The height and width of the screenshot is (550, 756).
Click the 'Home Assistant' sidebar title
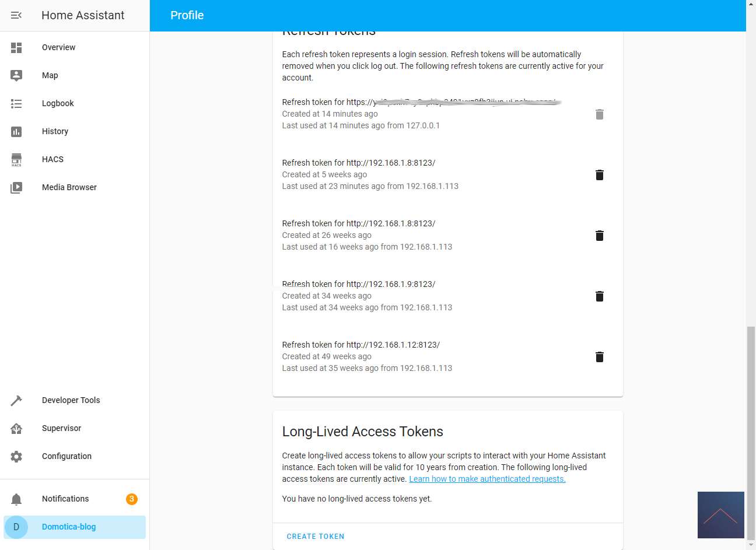tap(83, 15)
